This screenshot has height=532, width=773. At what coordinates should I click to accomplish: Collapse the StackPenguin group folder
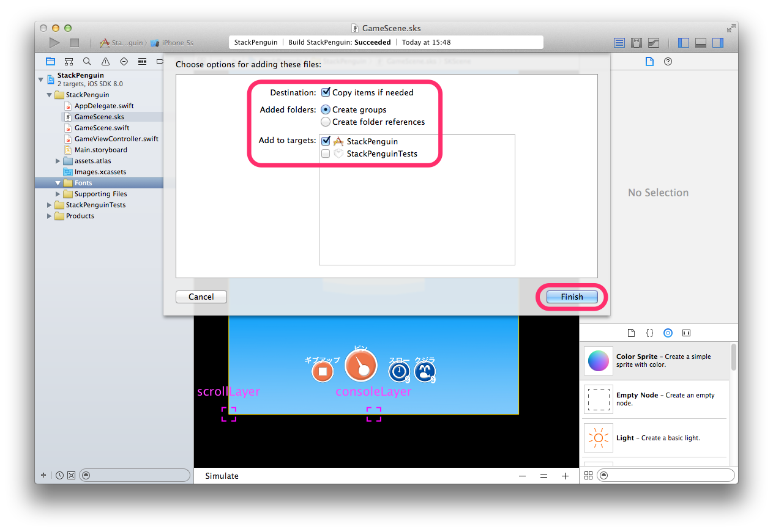point(49,95)
